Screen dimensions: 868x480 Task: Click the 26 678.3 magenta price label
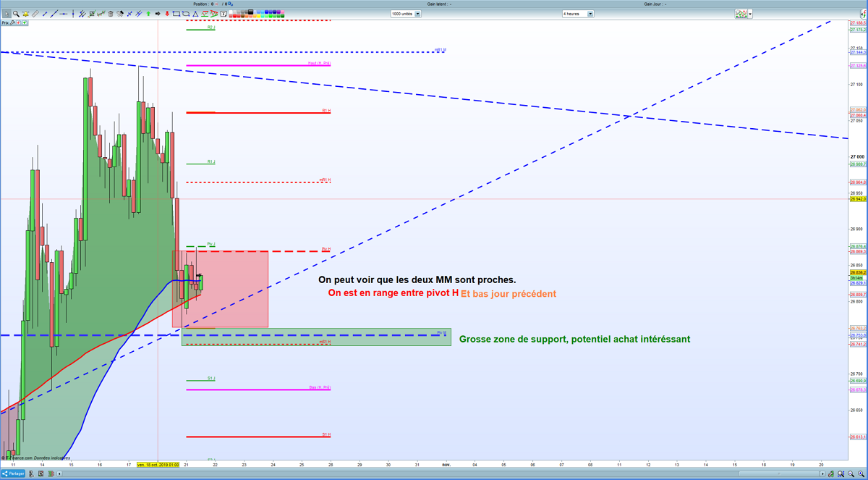[x=858, y=390]
